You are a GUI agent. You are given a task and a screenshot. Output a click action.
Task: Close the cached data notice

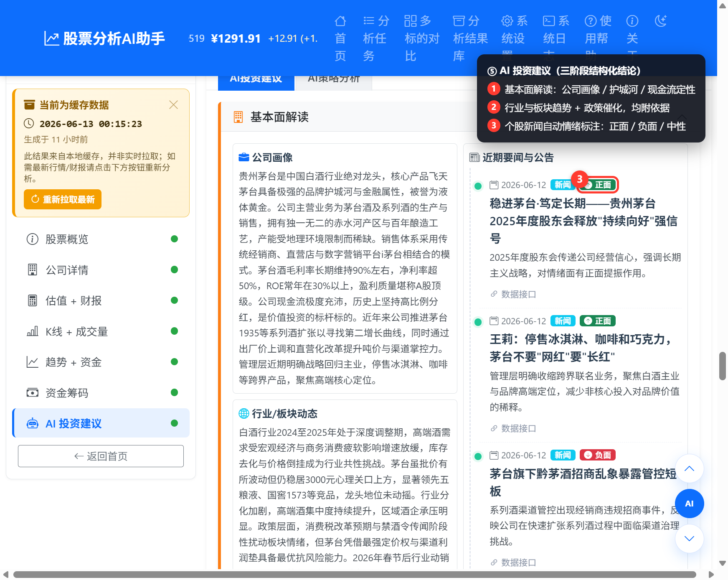[173, 104]
